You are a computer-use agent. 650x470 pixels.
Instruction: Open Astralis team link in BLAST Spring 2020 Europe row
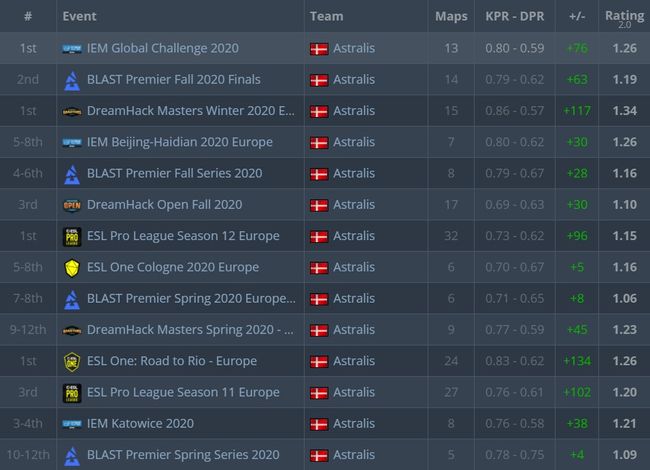click(354, 299)
